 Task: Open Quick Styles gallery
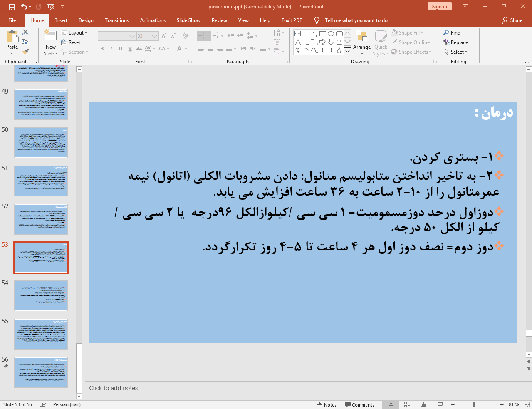tap(381, 42)
